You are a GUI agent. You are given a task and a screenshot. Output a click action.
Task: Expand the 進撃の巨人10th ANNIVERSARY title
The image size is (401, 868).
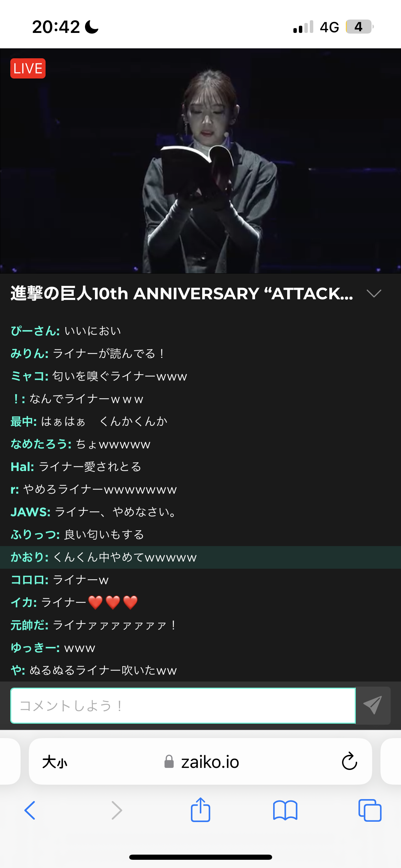pyautogui.click(x=182, y=293)
